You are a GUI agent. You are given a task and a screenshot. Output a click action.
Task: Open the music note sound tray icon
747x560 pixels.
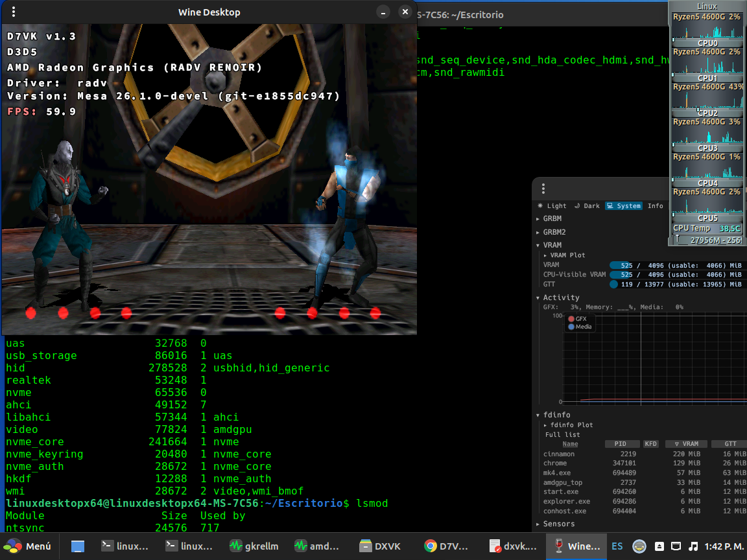(x=693, y=546)
